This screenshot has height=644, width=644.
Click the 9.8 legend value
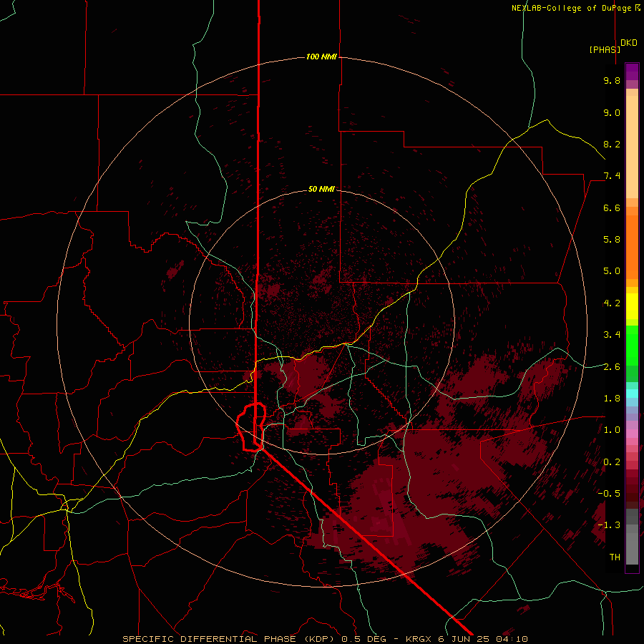(612, 80)
